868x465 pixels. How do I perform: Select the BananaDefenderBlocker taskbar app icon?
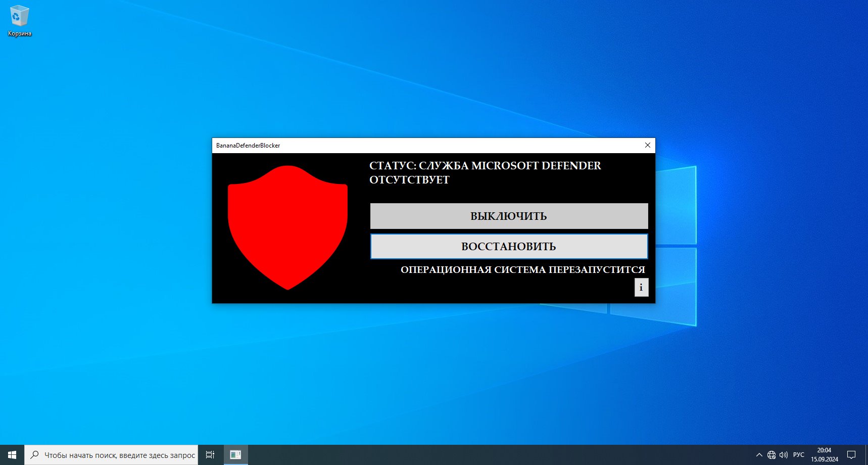pyautogui.click(x=235, y=455)
